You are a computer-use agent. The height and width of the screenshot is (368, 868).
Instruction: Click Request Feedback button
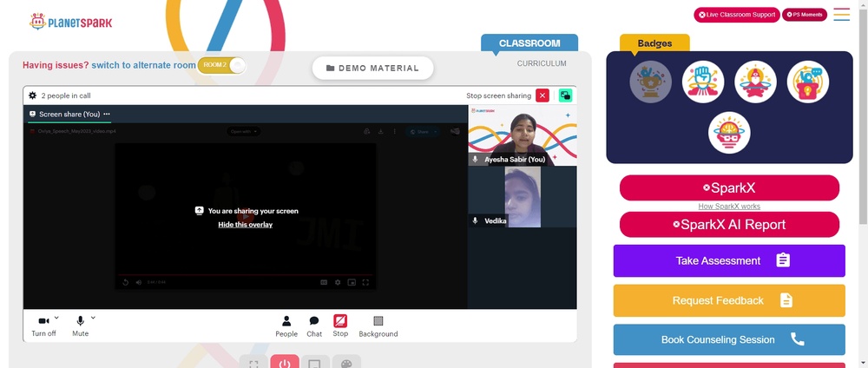click(729, 300)
